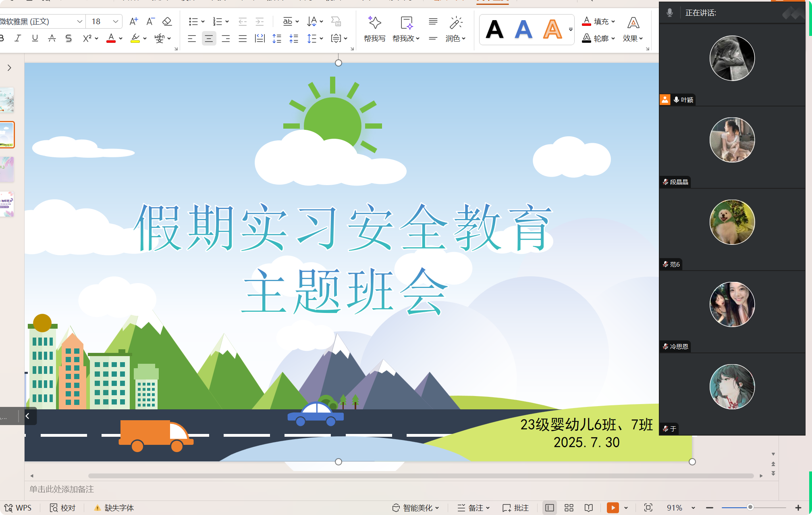812x515 pixels.
Task: Select the orange outlined A text style
Action: (552, 29)
